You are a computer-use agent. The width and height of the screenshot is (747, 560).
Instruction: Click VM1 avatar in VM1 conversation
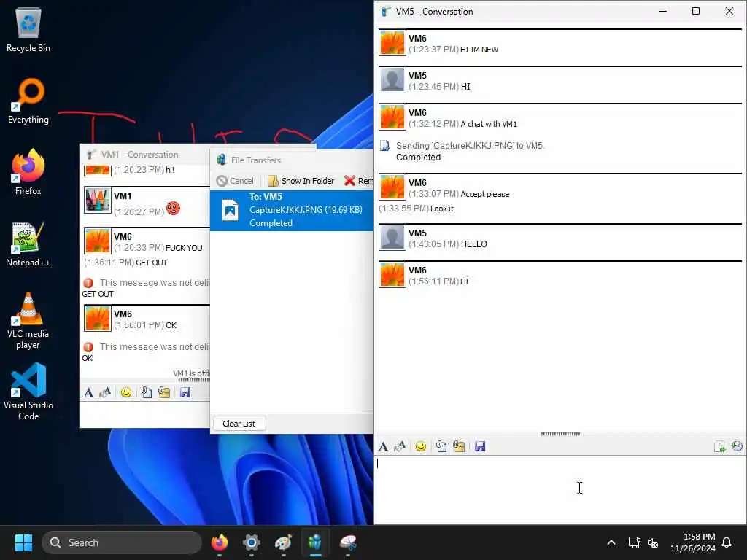[98, 201]
